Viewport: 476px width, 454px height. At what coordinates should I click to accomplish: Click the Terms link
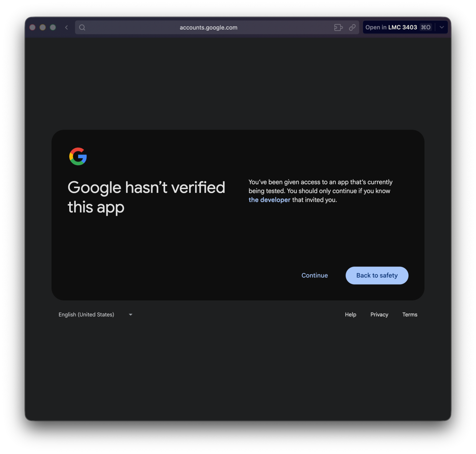410,315
